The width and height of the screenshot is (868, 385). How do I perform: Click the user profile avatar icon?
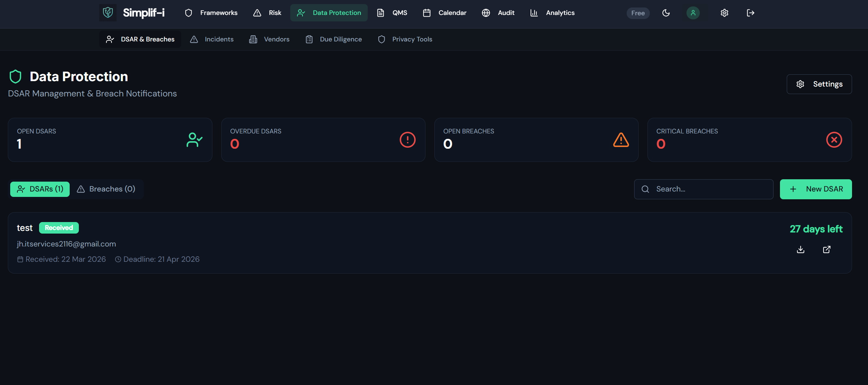click(x=693, y=13)
